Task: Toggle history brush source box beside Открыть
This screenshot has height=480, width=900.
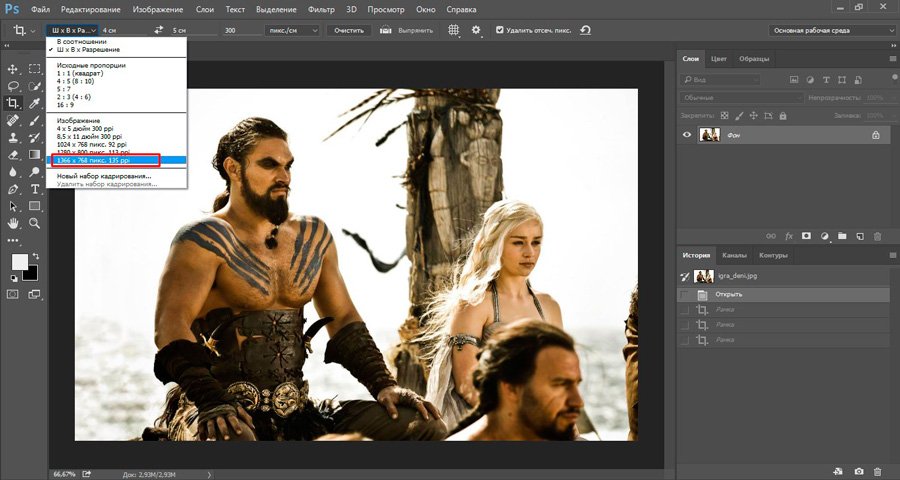Action: [685, 294]
